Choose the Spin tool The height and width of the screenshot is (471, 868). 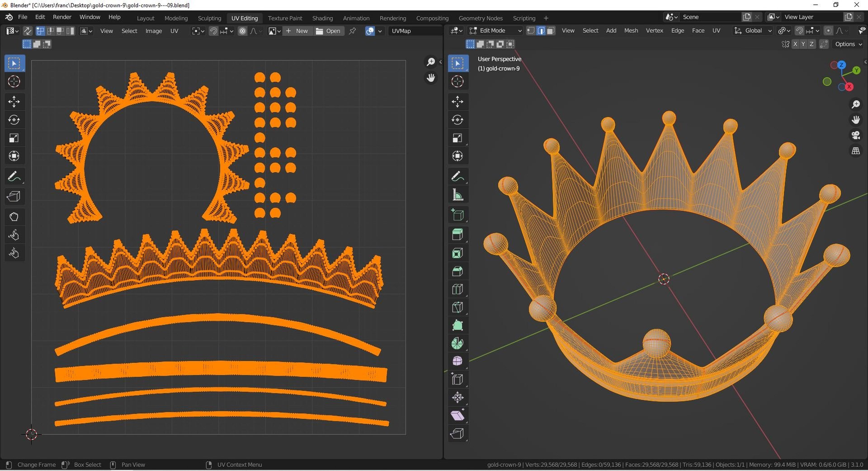(x=458, y=344)
